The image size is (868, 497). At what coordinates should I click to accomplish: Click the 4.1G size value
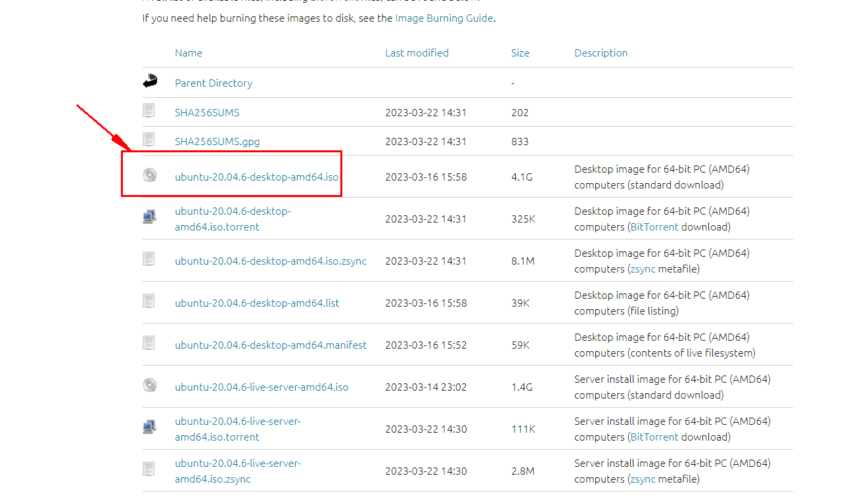click(x=521, y=177)
